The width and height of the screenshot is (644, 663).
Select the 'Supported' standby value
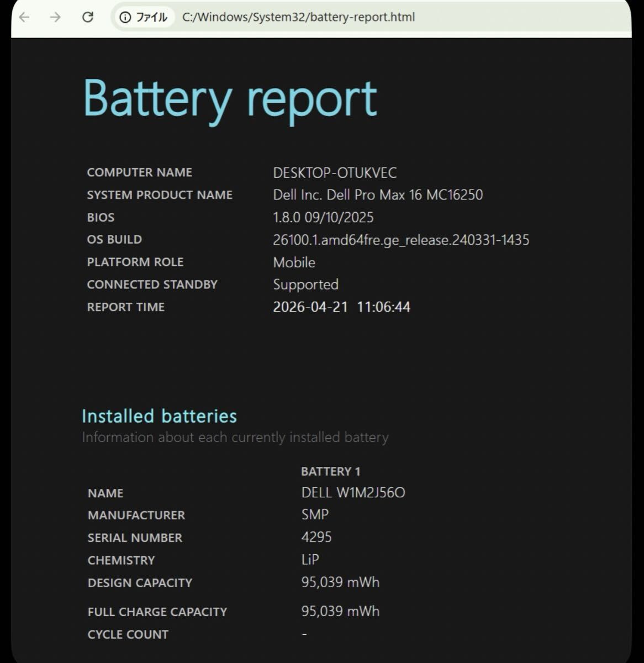coord(306,285)
